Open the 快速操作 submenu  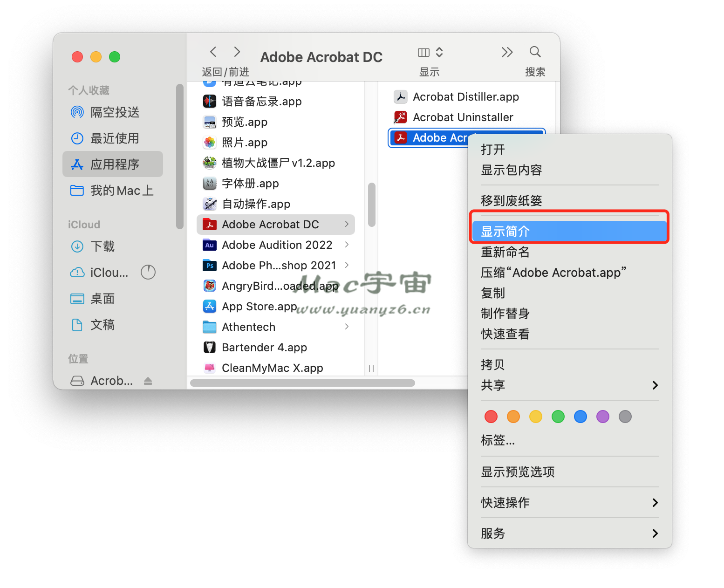pos(570,503)
